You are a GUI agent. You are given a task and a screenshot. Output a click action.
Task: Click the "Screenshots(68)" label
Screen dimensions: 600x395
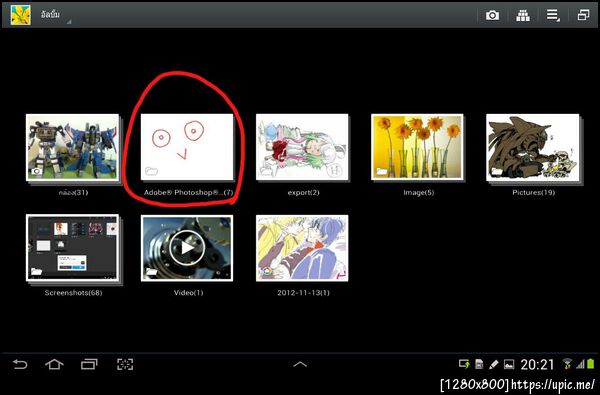pyautogui.click(x=73, y=293)
